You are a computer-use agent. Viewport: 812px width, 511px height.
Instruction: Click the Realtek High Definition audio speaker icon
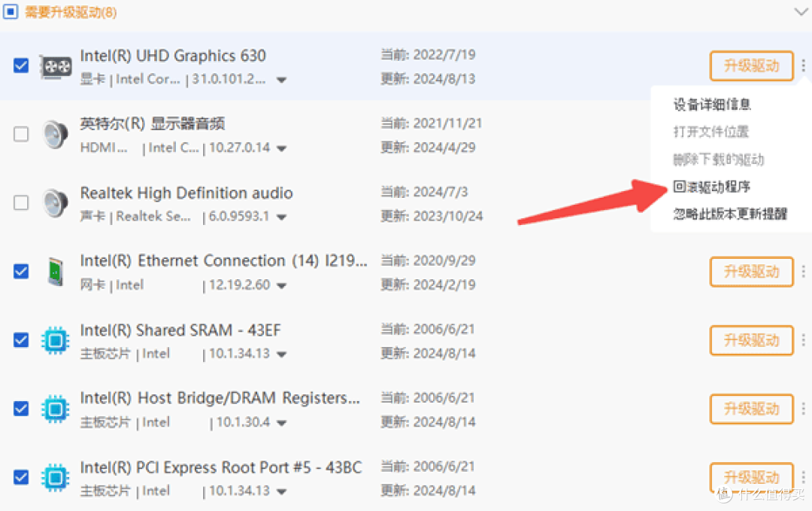[56, 202]
